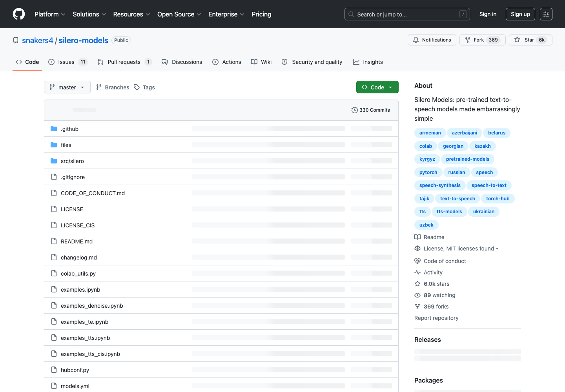Open the changelog.md file
Screen dimensions: 565x392
[79, 258]
